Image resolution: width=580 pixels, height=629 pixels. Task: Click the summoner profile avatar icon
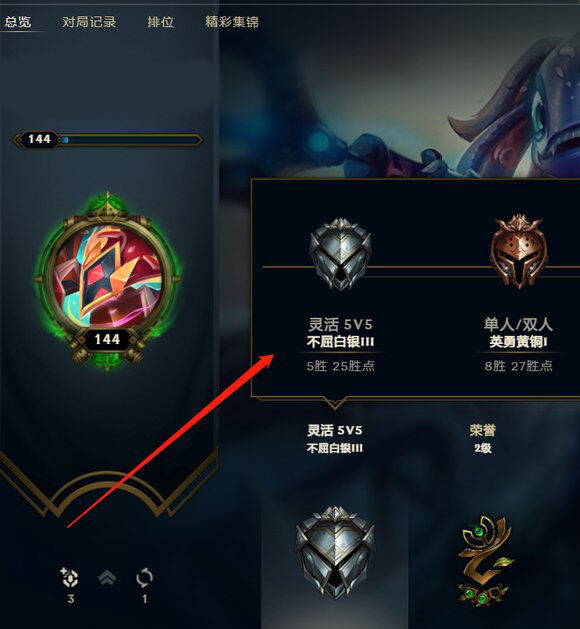coord(107,277)
